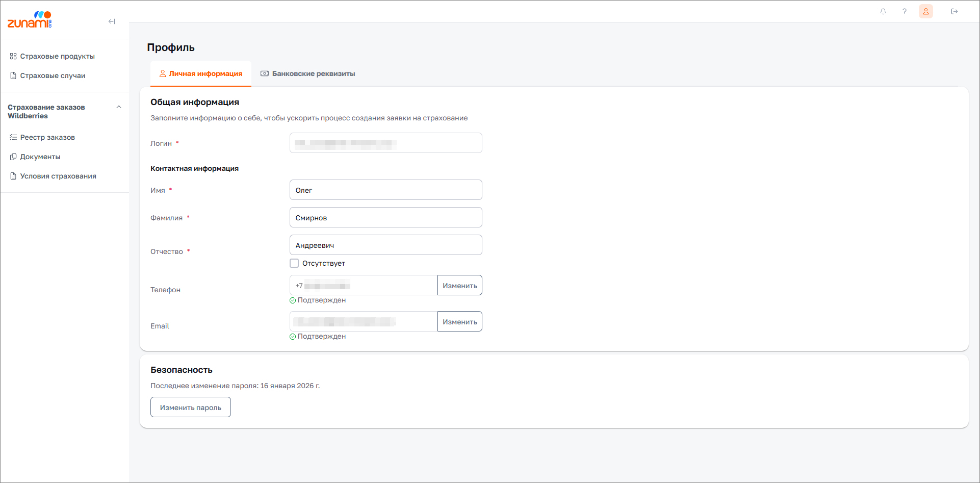The height and width of the screenshot is (483, 980).
Task: Open Условия страхования page
Action: pyautogui.click(x=58, y=176)
